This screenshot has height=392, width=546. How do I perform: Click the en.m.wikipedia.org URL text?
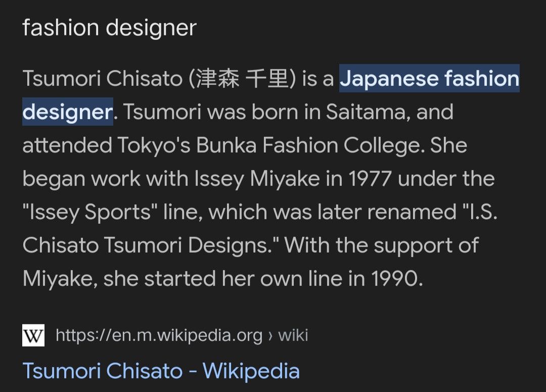(159, 335)
